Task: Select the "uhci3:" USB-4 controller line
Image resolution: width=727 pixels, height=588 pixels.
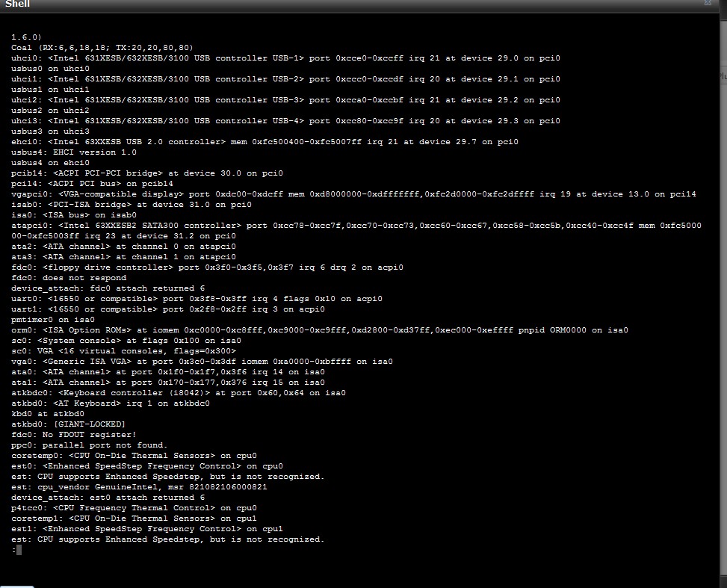Action: (x=285, y=120)
